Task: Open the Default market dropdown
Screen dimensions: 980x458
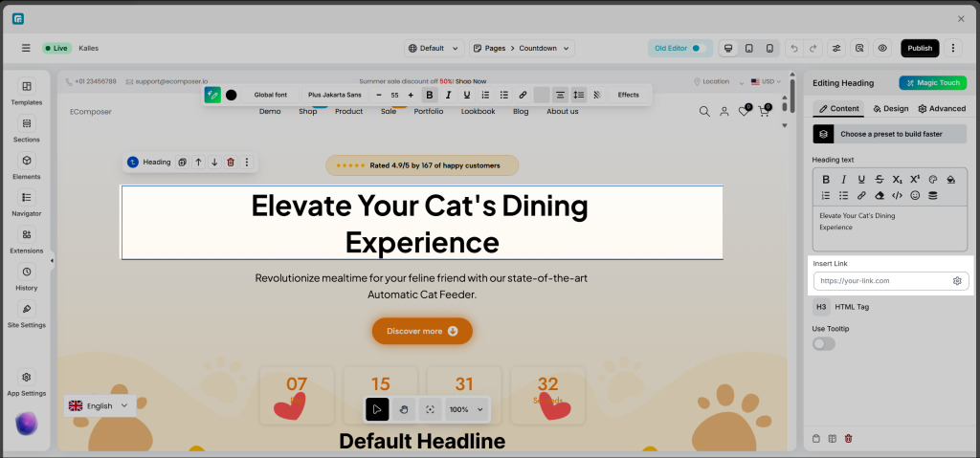Action: coord(433,48)
